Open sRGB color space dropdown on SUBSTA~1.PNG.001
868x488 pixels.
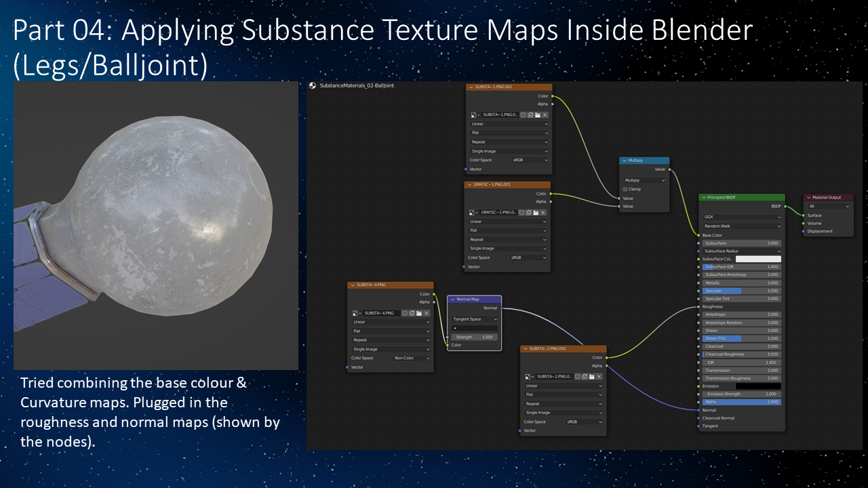pyautogui.click(x=530, y=160)
